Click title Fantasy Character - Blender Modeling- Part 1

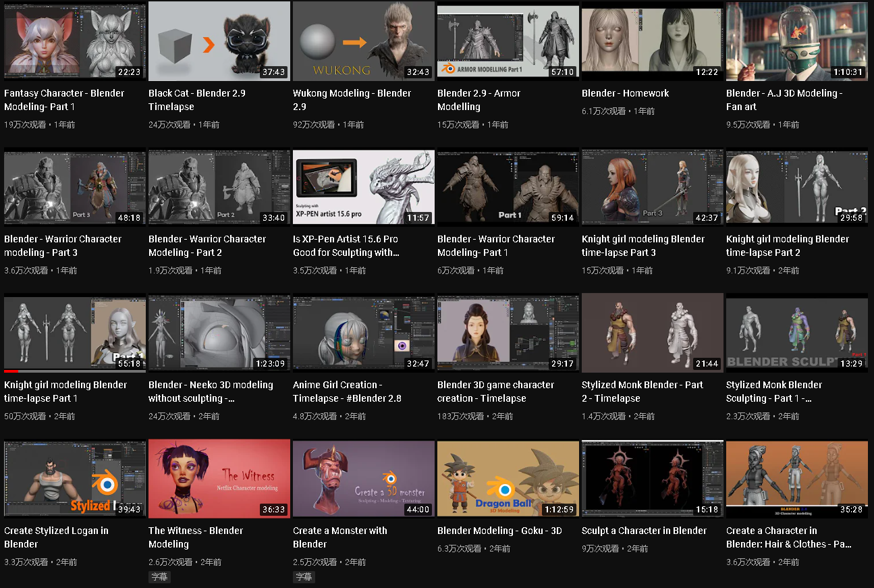[x=64, y=100]
